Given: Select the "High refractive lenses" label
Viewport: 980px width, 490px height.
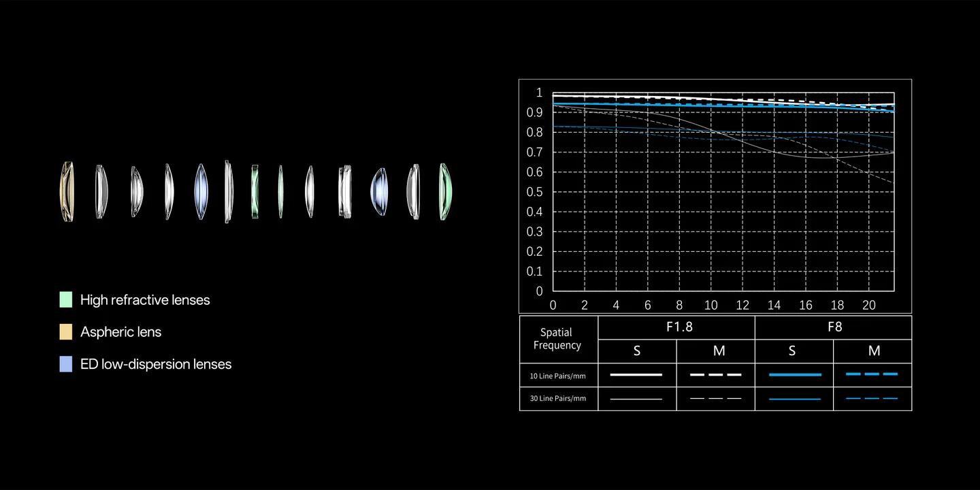Looking at the screenshot, I should [x=145, y=300].
